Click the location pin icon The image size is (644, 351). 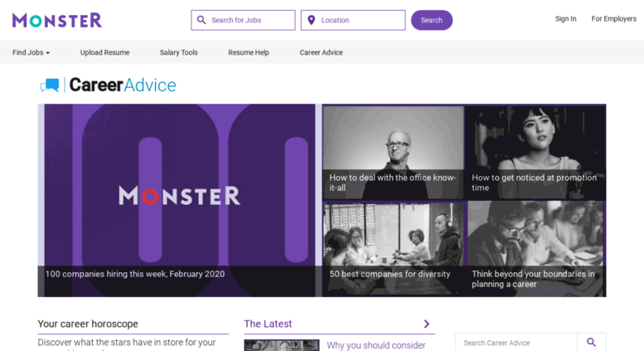tap(312, 20)
